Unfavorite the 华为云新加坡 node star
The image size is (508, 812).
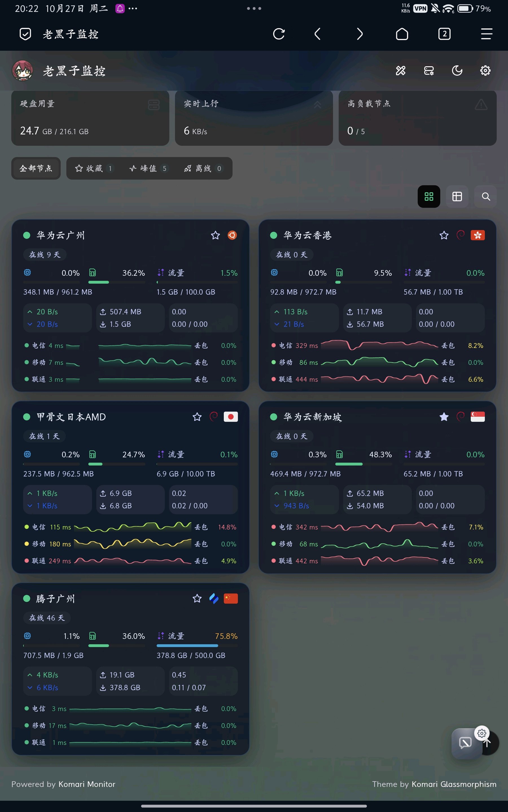coord(444,417)
